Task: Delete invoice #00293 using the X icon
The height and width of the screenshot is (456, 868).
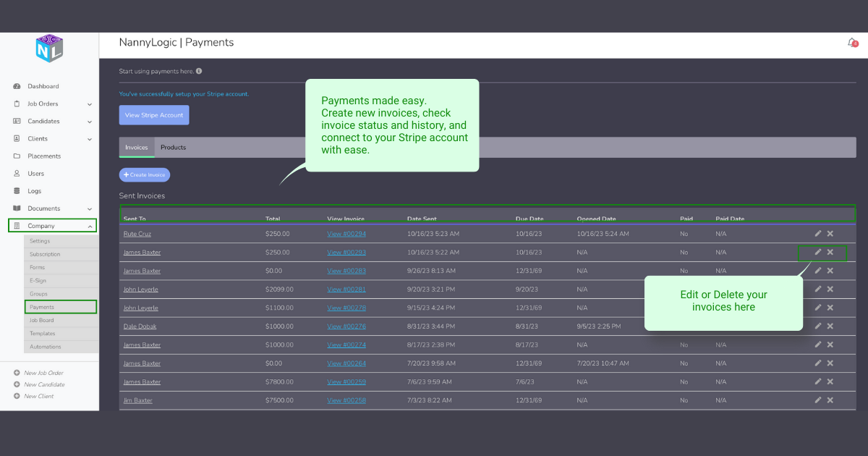Action: (x=830, y=253)
